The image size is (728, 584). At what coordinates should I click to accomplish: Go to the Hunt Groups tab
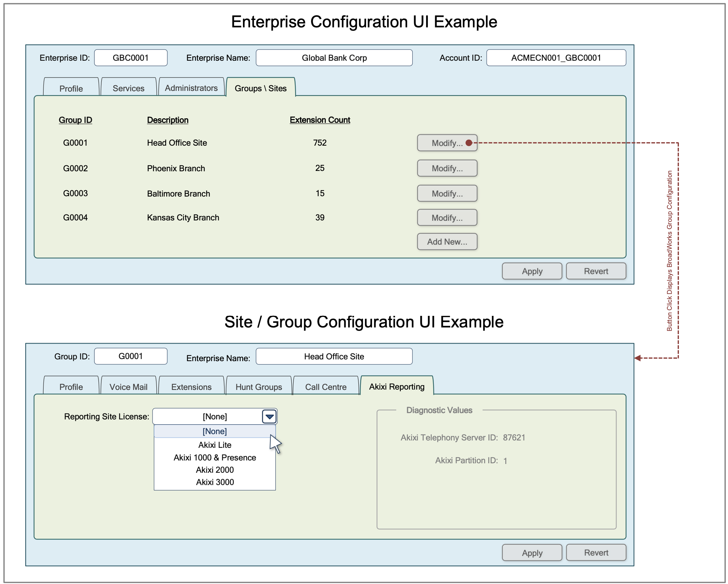tap(259, 387)
